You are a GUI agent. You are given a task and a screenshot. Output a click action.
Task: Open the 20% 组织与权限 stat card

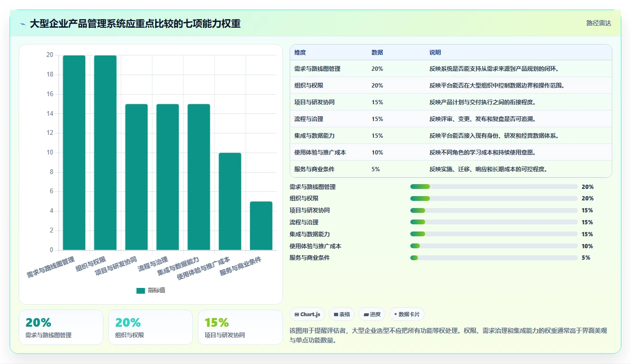click(x=150, y=327)
